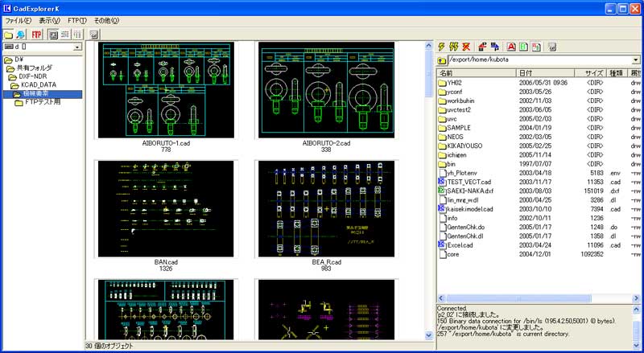This screenshot has width=644, height=353.
Task: Click サイズ column header
Action: (x=590, y=73)
